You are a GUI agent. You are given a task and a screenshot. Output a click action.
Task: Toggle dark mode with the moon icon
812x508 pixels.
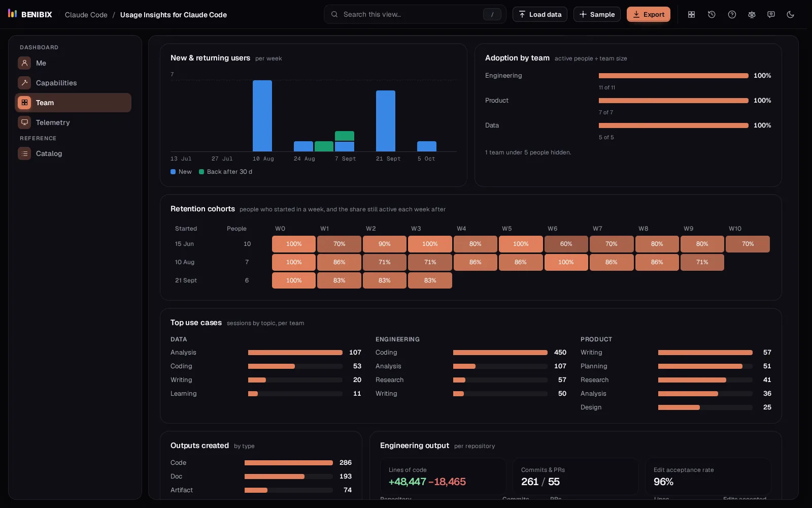pyautogui.click(x=790, y=14)
